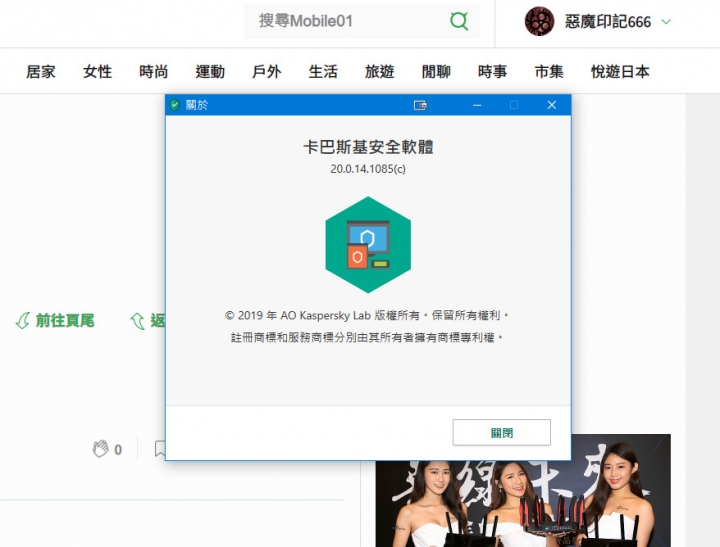Open the 時尚 category tab

154,72
